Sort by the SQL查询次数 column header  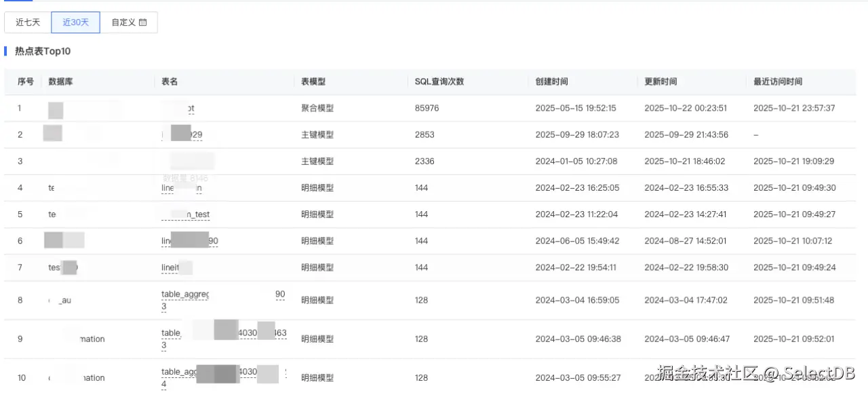(x=439, y=81)
